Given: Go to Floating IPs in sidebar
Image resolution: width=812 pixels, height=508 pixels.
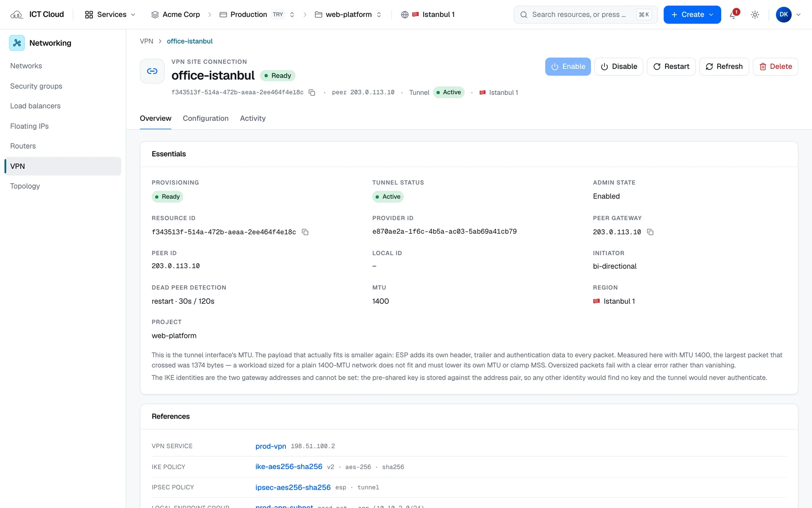Looking at the screenshot, I should 30,126.
